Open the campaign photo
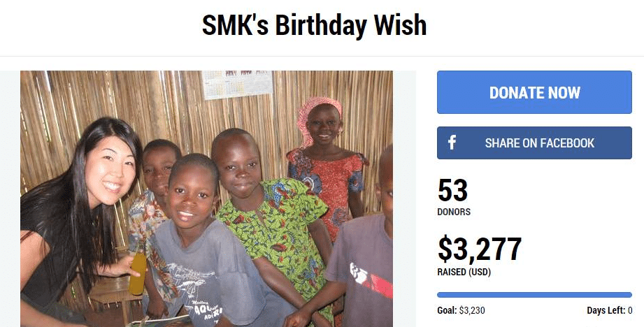The width and height of the screenshot is (644, 327). tap(206, 198)
